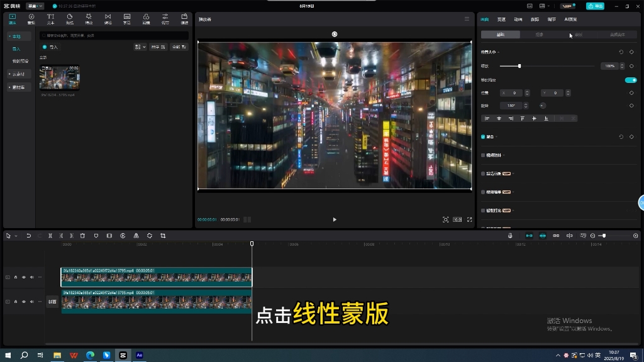
Task: Click the rotate tool in timeline toolbar
Action: pyautogui.click(x=150, y=236)
